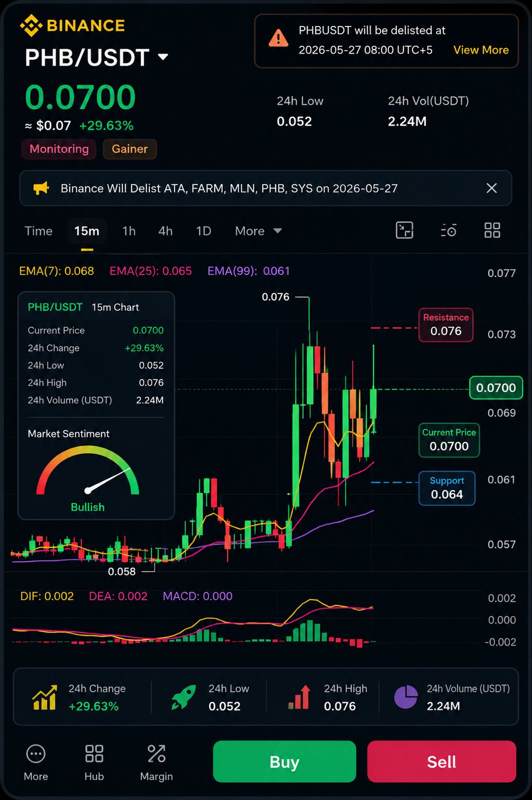This screenshot has height=800, width=532.
Task: Open the Margin icon in bottom bar
Action: 157,754
